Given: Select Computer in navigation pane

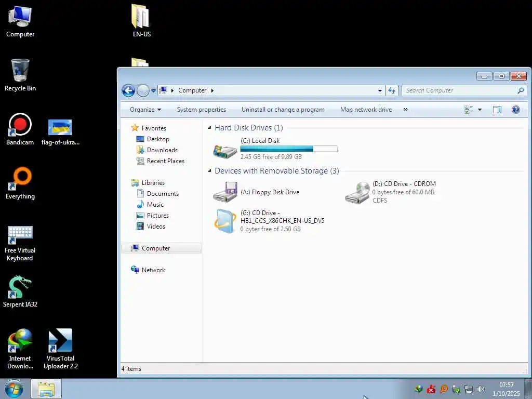Looking at the screenshot, I should pyautogui.click(x=162, y=248).
